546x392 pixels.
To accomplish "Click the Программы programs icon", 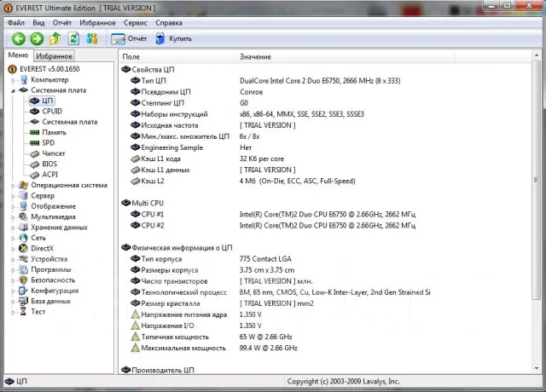I will 23,269.
